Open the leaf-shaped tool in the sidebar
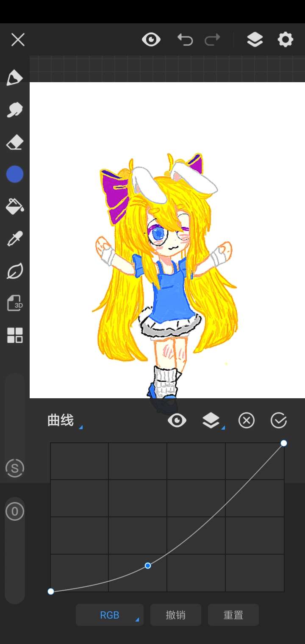This screenshot has height=644, width=305. point(15,271)
